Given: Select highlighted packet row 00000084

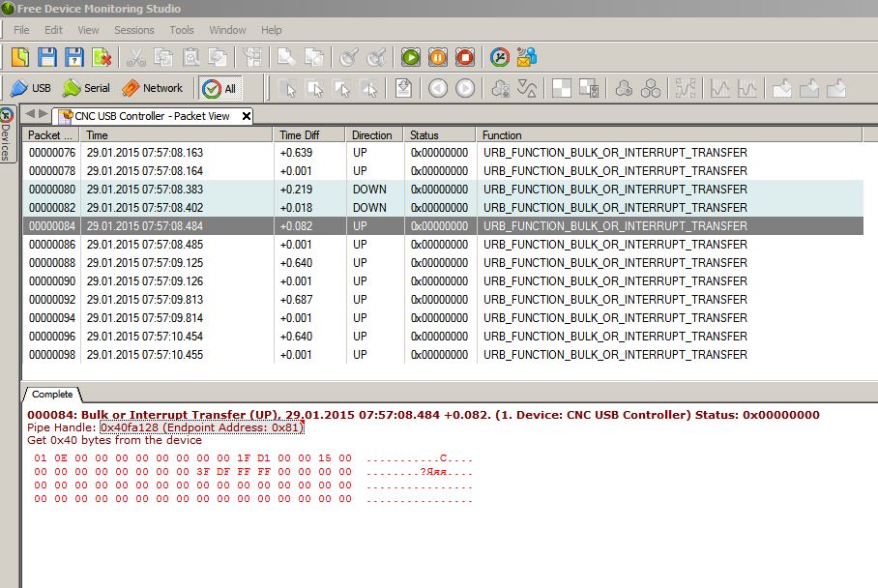Looking at the screenshot, I should [443, 225].
